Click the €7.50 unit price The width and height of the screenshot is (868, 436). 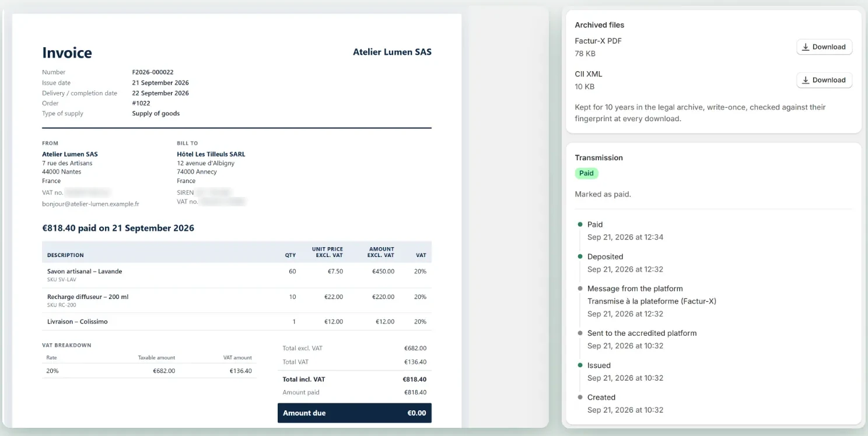click(x=335, y=272)
